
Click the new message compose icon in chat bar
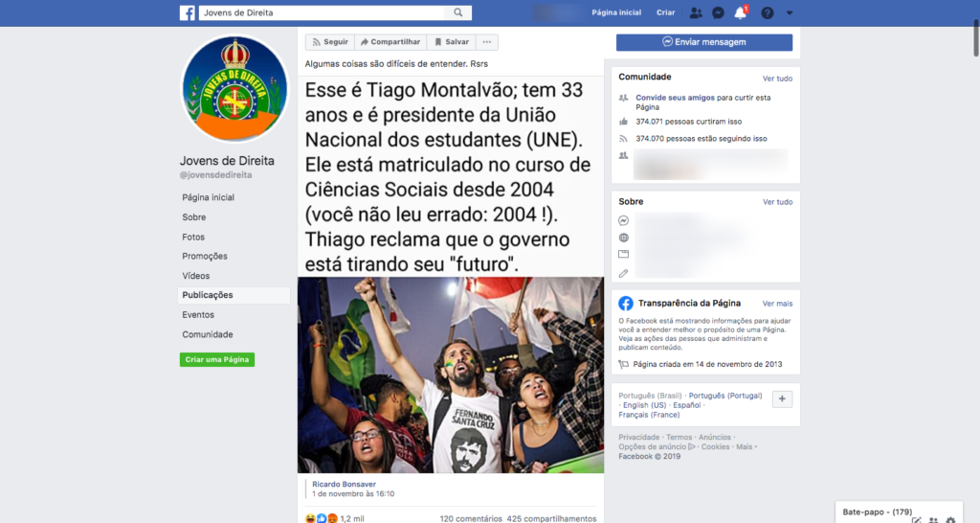(x=916, y=519)
